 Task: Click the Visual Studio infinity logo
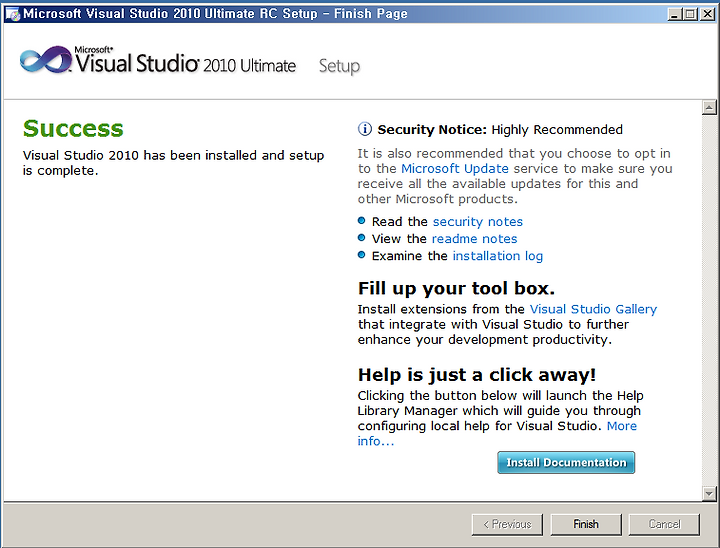pyautogui.click(x=45, y=60)
